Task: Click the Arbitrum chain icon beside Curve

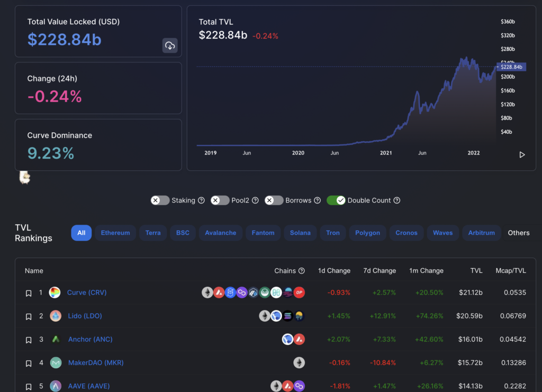Action: (x=253, y=292)
